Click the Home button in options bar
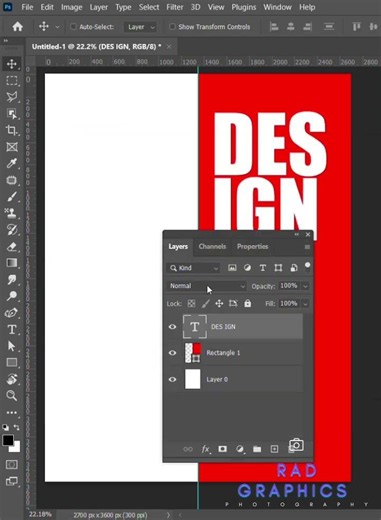Viewport: 381px width, 520px height. pyautogui.click(x=17, y=27)
